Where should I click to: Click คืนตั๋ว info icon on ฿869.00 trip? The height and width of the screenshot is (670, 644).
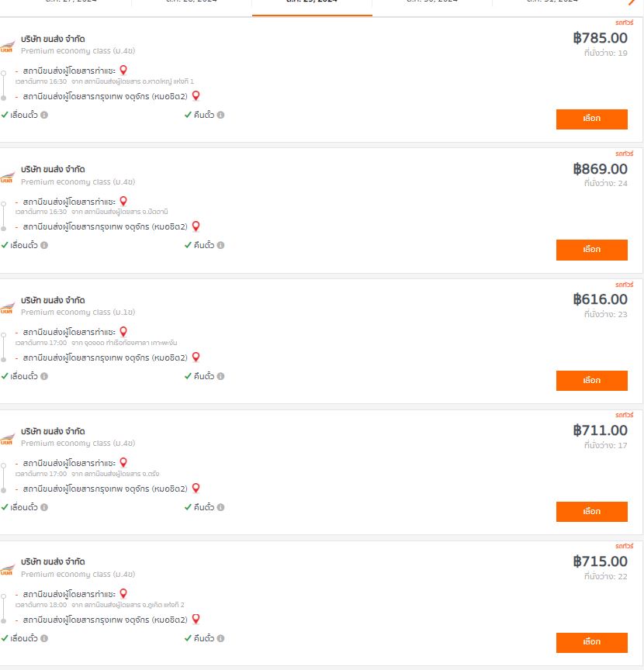pyautogui.click(x=220, y=245)
